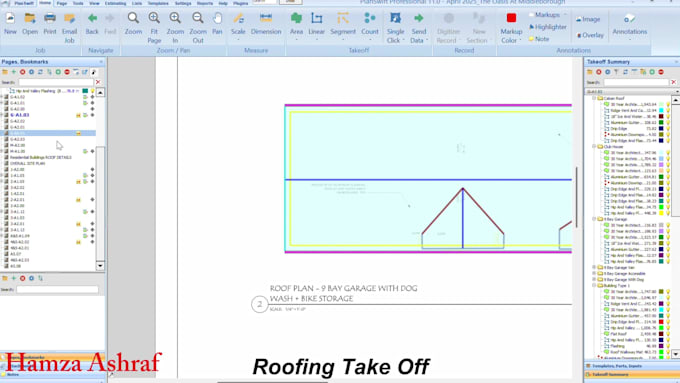Toggle lightbulb for Cabanas Aluminium Downspout item
Viewport: 680px width, 383px height.
668,135
